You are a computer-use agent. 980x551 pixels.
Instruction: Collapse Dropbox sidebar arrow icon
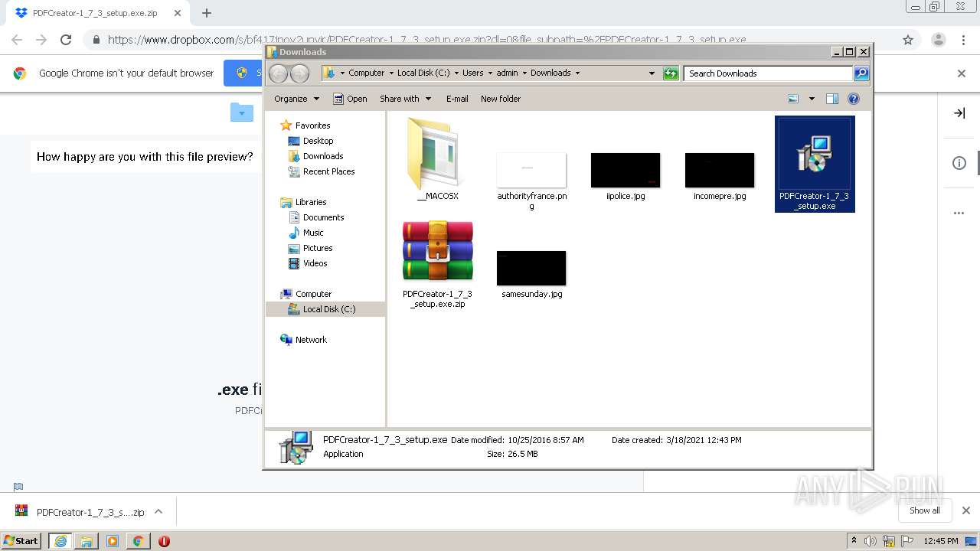[959, 113]
